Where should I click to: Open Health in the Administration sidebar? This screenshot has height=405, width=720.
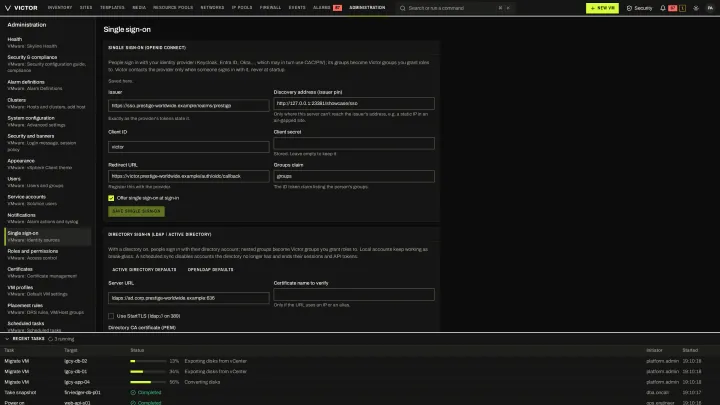click(48, 43)
